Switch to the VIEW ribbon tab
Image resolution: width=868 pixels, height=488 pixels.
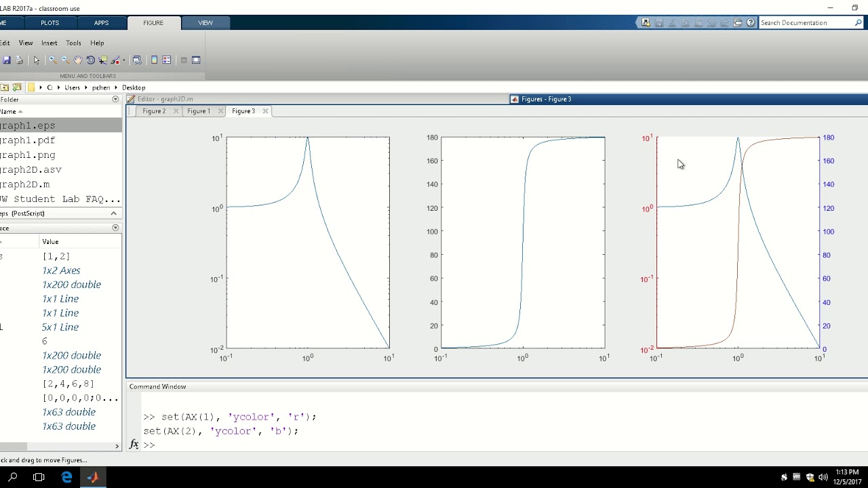pyautogui.click(x=205, y=22)
